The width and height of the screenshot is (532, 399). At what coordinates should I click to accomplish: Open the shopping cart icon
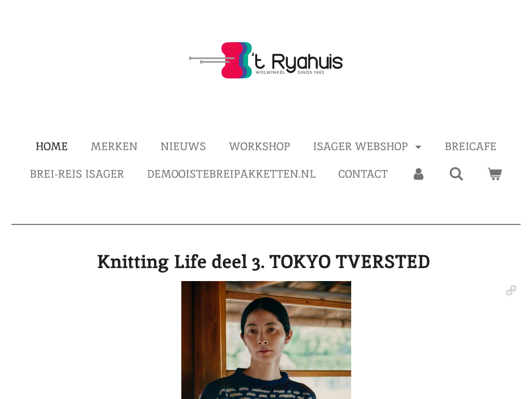(x=495, y=174)
